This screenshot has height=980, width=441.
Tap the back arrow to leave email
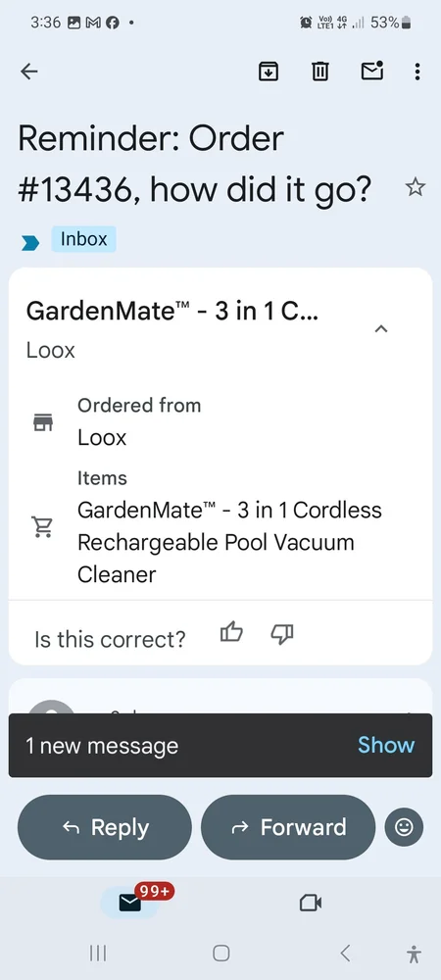pyautogui.click(x=29, y=72)
